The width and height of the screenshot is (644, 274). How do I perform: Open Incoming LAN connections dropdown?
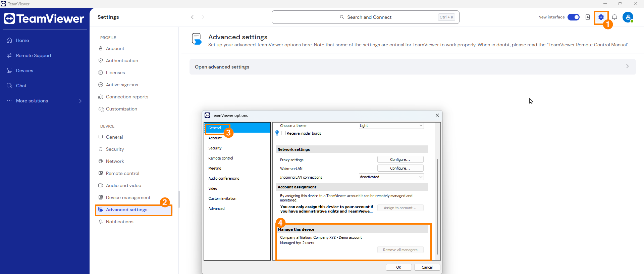coord(391,177)
